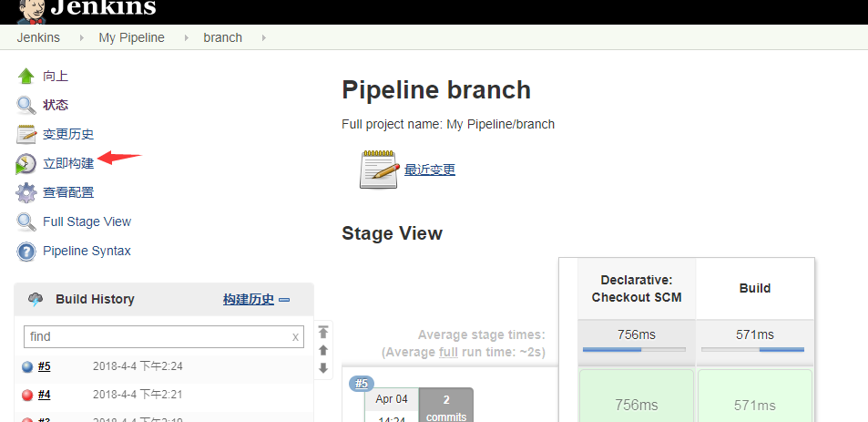
Task: Click the green 571ms stage cell
Action: (x=755, y=396)
